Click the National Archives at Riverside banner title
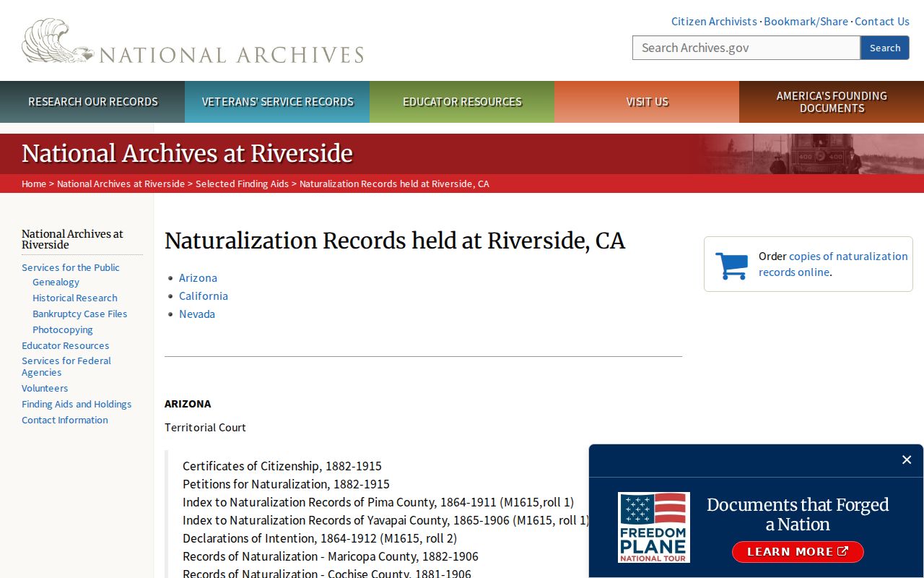 click(x=187, y=154)
